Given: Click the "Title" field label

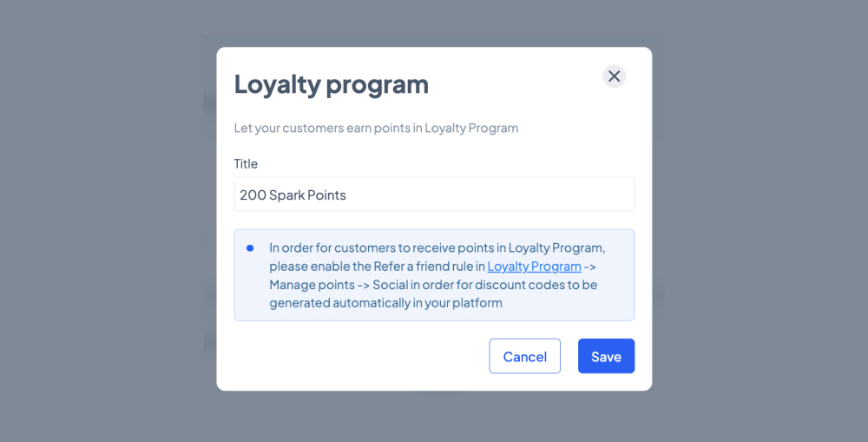Looking at the screenshot, I should click(246, 164).
